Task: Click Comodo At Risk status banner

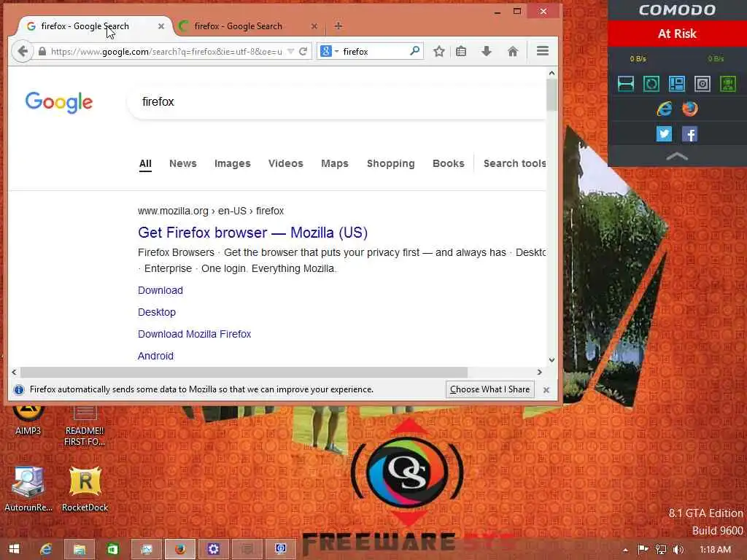Action: (677, 34)
